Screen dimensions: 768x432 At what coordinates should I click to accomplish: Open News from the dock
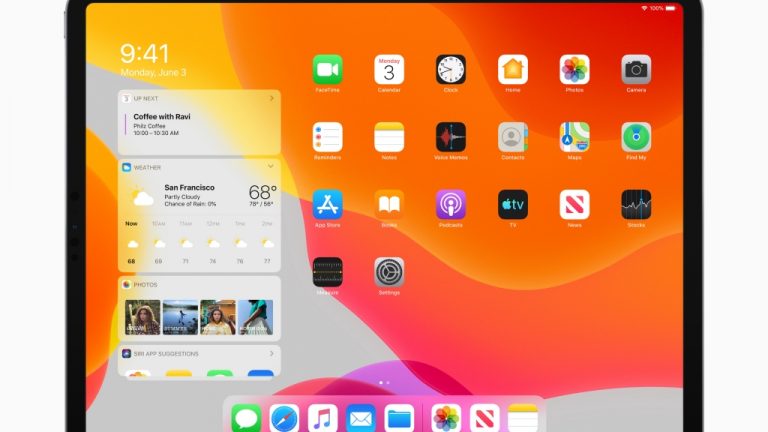click(x=484, y=418)
